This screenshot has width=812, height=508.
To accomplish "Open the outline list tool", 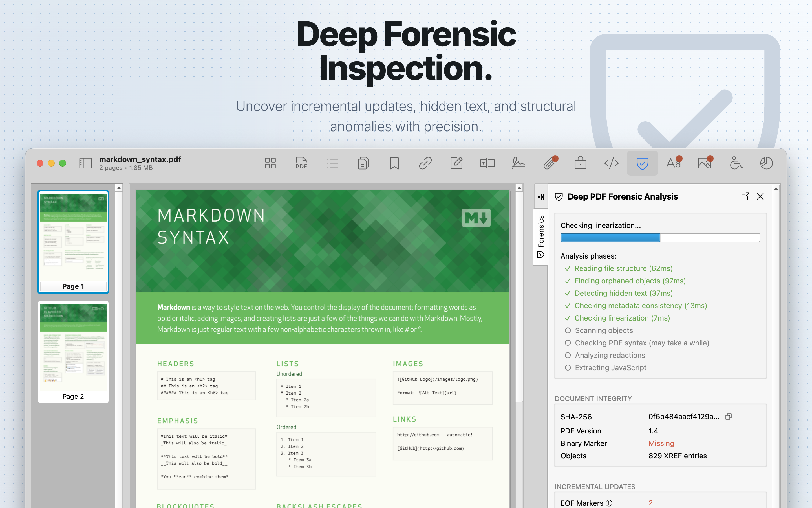I will [x=332, y=163].
